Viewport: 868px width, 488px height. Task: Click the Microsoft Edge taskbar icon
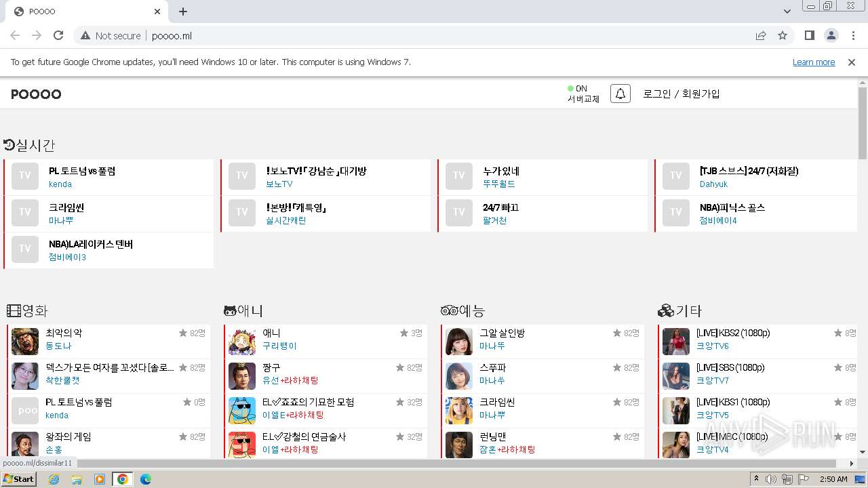145,479
